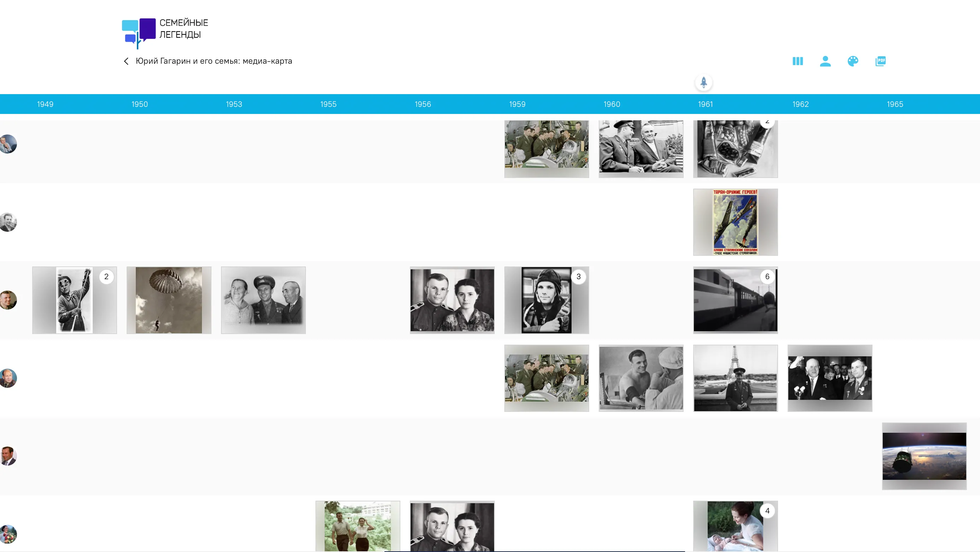Viewport: 980px width, 552px height.
Task: Select the first row person avatar
Action: click(x=8, y=144)
